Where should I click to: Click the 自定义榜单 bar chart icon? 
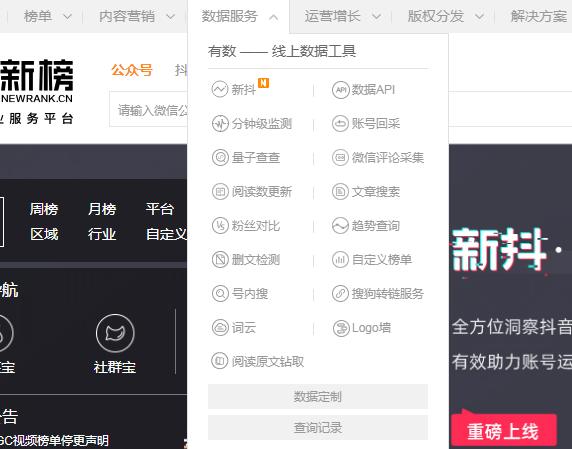click(x=340, y=259)
